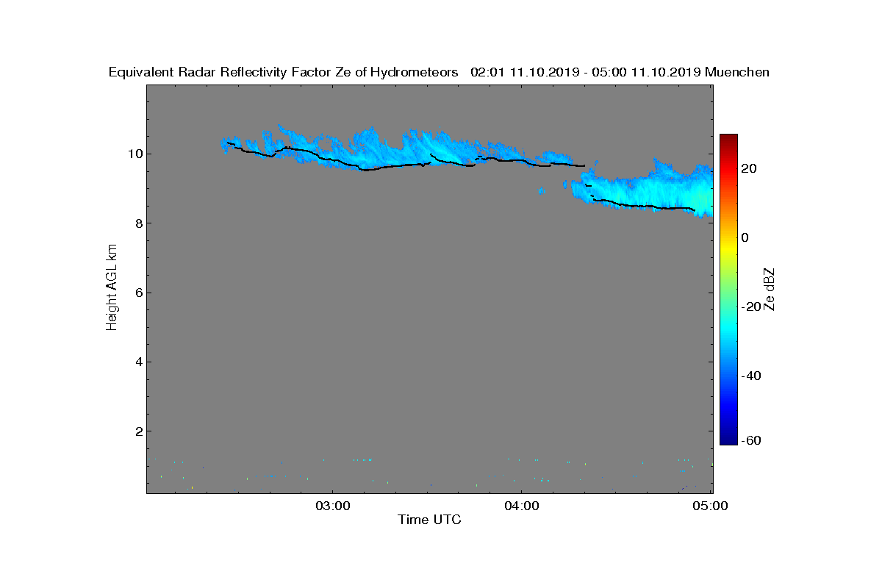Click the date range text '02:01 11.10.2019 - 05:00 11.10.2019 Muenchen'
The width and height of the screenshot is (882, 588).
620,73
